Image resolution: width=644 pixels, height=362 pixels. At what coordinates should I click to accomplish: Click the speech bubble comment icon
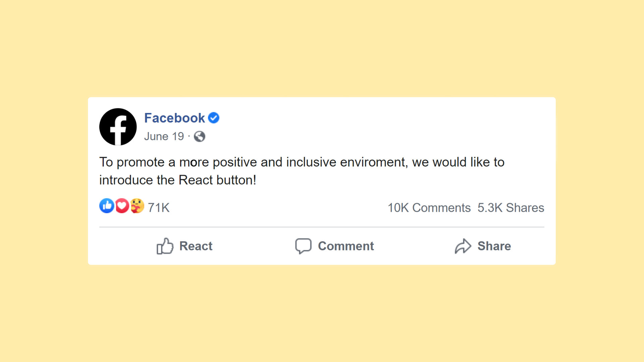click(x=303, y=246)
